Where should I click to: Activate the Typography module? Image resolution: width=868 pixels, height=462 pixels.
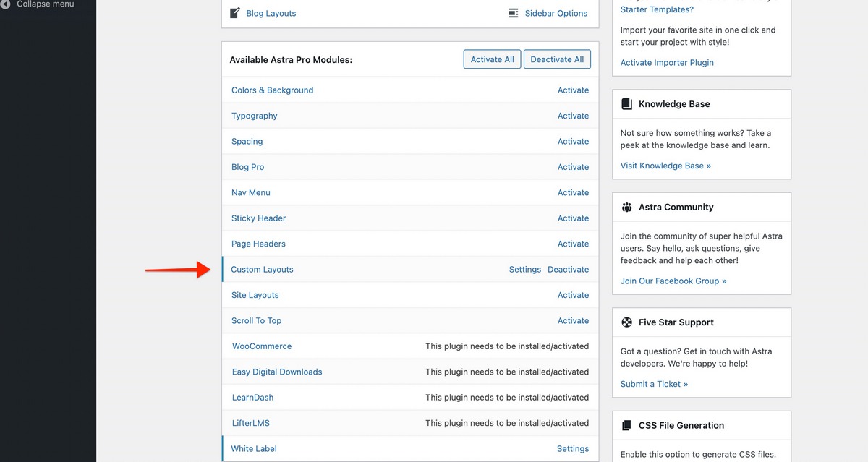573,116
